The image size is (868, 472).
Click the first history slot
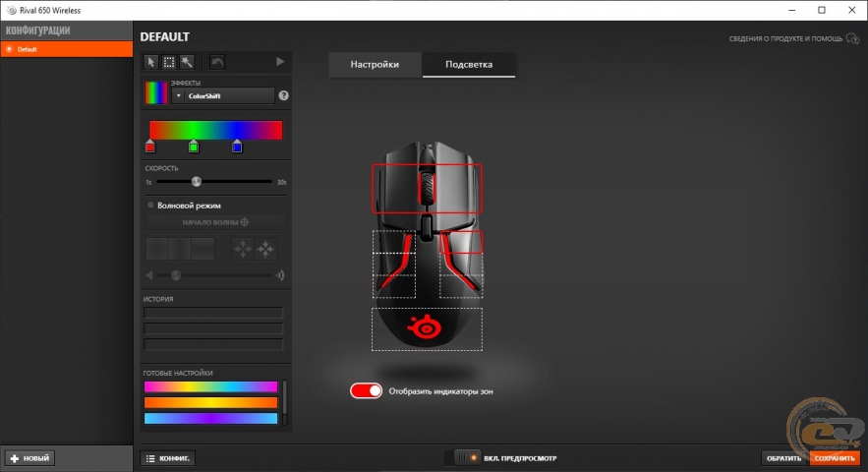pos(213,313)
